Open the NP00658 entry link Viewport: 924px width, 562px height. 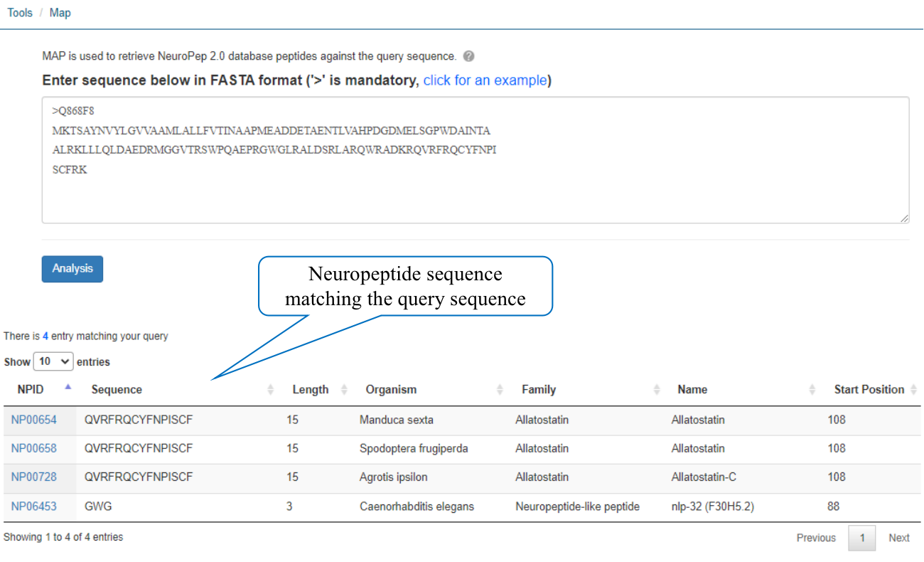[34, 448]
